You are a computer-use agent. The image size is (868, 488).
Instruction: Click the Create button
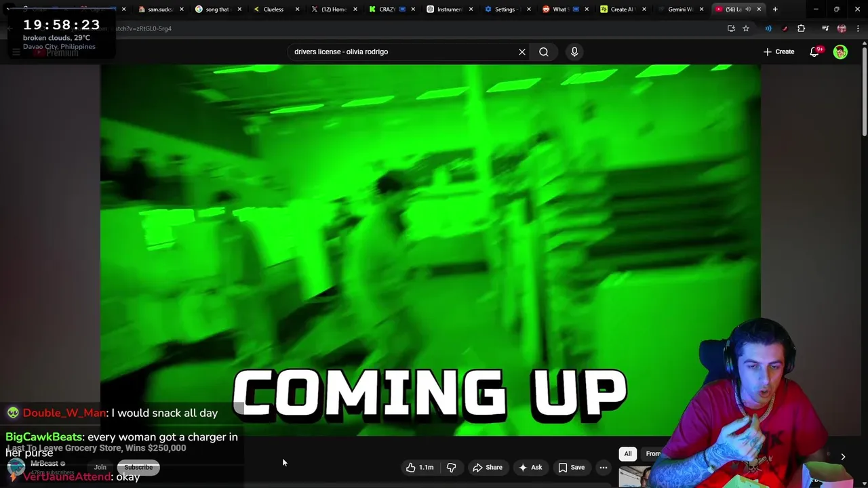(x=778, y=52)
